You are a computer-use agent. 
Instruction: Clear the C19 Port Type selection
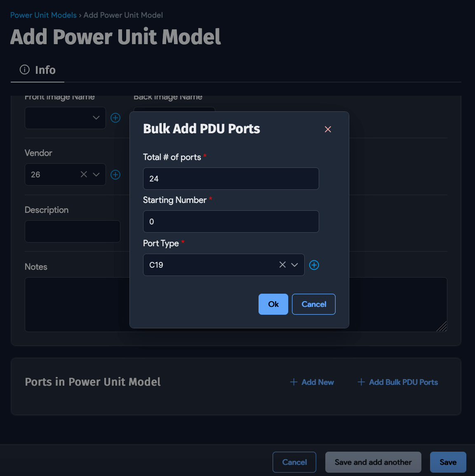coord(282,265)
